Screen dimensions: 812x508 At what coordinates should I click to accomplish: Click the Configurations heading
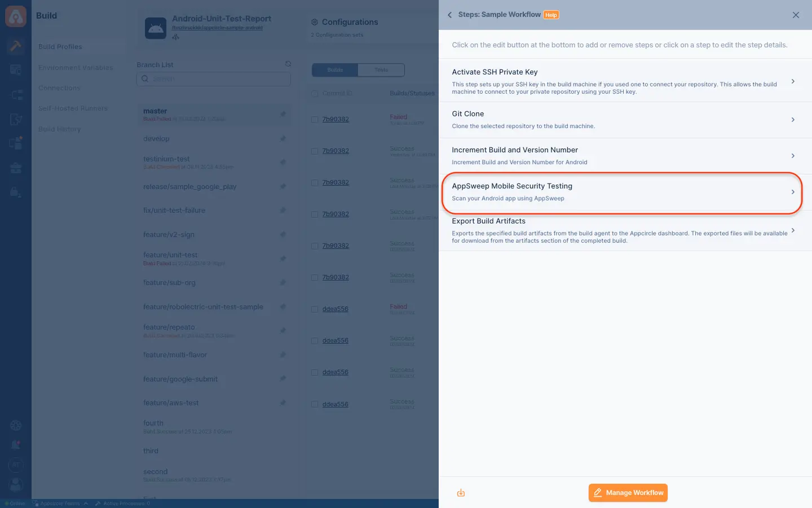(350, 22)
